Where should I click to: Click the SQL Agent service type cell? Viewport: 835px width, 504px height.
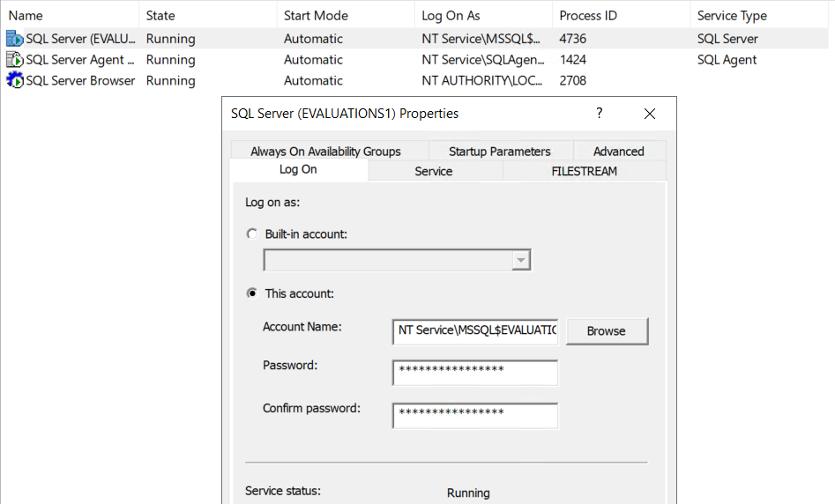click(727, 60)
